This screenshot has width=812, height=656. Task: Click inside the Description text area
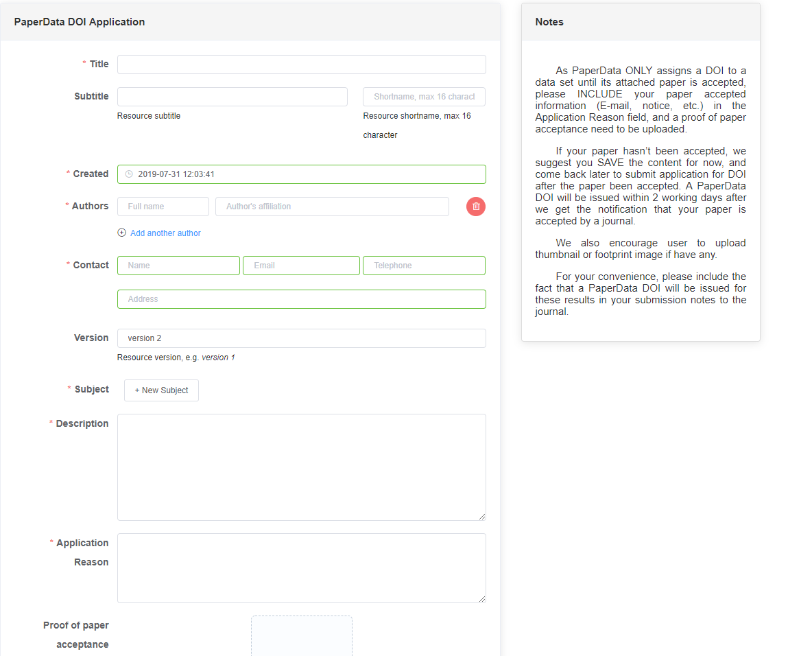pos(301,467)
